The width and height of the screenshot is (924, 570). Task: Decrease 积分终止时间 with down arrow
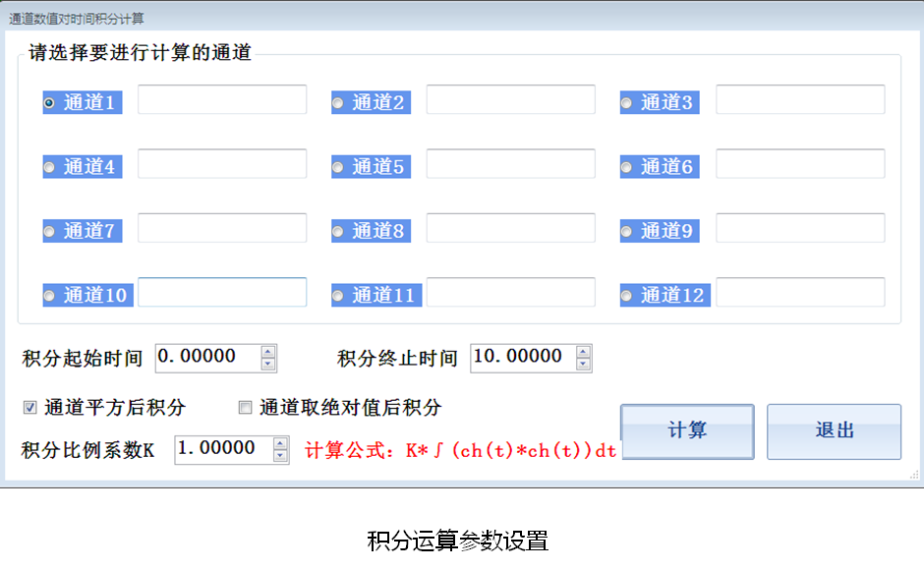583,364
